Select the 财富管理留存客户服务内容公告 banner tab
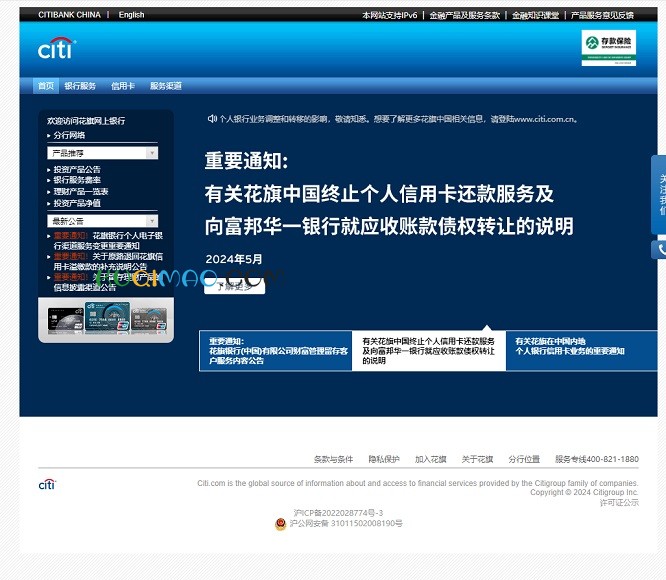The image size is (666, 580). 276,351
